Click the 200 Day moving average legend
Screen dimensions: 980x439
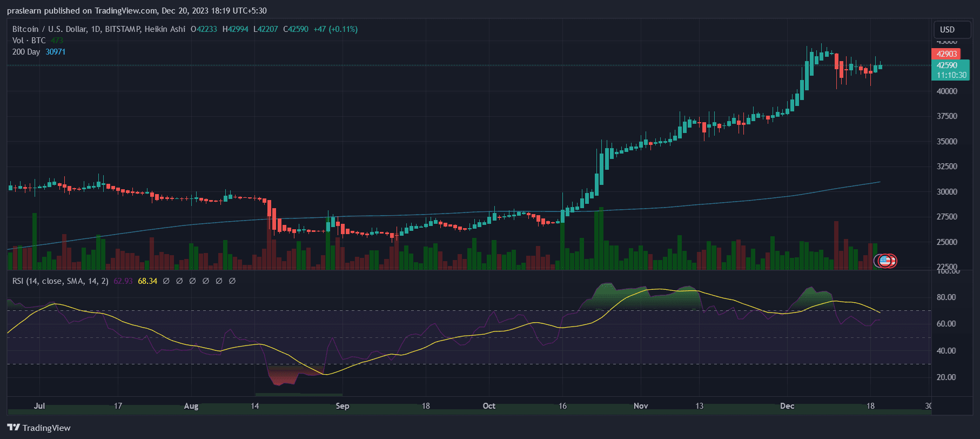click(26, 52)
